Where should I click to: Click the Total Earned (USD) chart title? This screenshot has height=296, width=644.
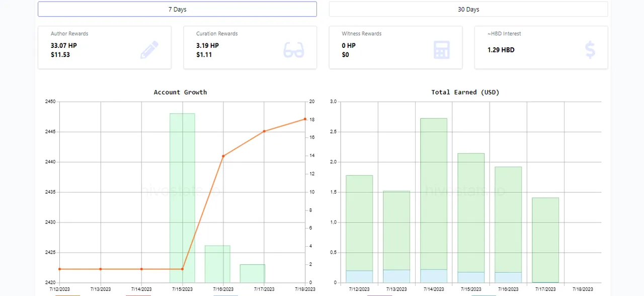[x=465, y=92]
